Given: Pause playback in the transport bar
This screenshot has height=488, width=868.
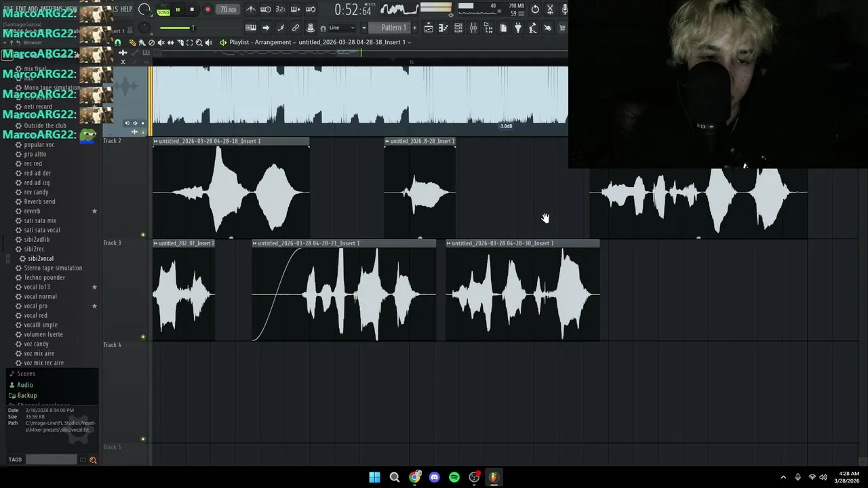Looking at the screenshot, I should click(x=178, y=9).
